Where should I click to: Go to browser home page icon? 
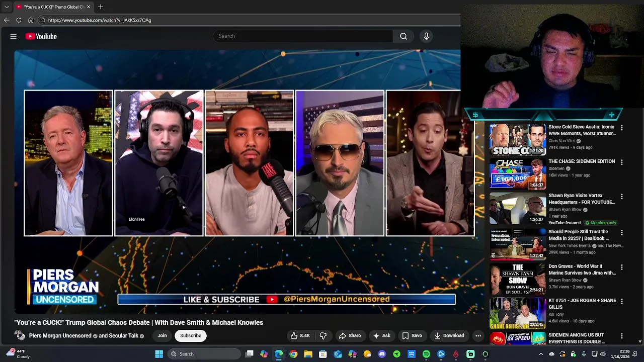pyautogui.click(x=31, y=20)
